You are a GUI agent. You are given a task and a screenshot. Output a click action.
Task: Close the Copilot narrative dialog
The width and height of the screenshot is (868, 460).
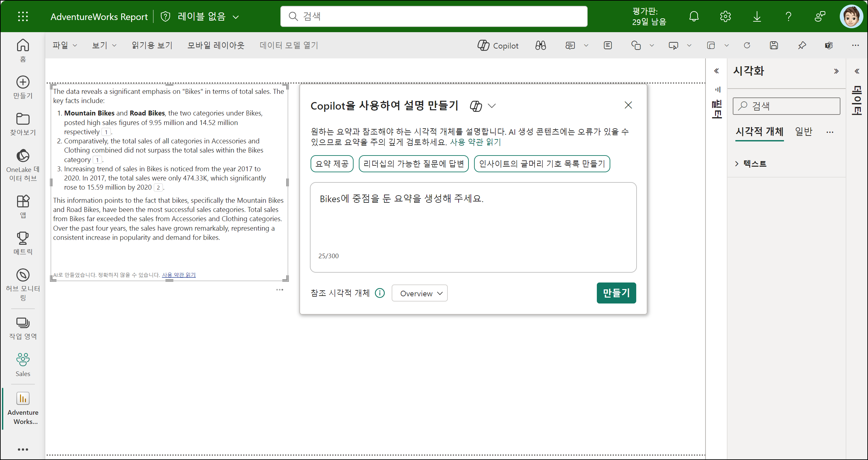click(x=628, y=105)
